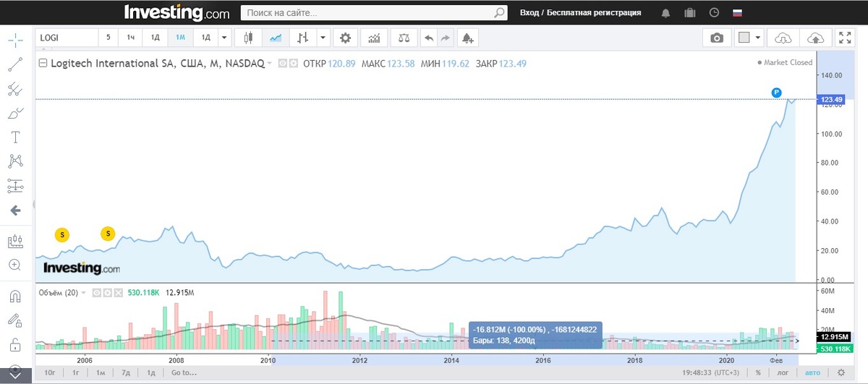Edit the LOGI symbol field
The width and height of the screenshot is (868, 384).
pyautogui.click(x=67, y=38)
